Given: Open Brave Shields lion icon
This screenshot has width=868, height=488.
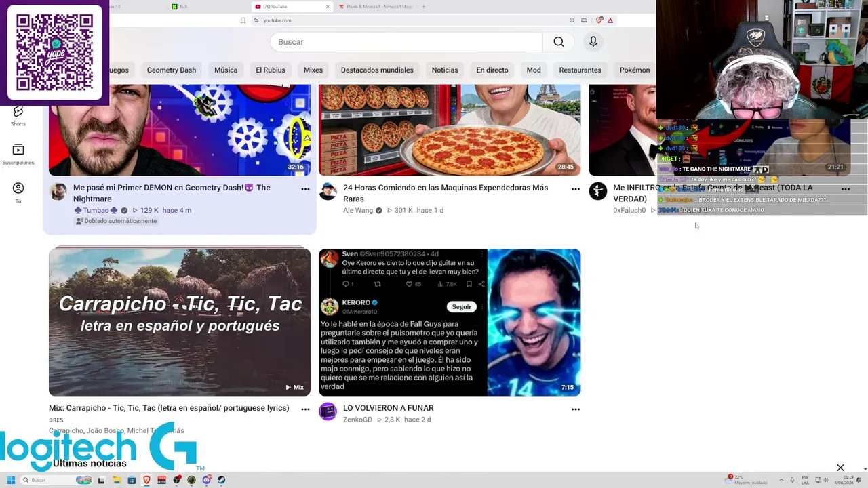Looking at the screenshot, I should [x=599, y=20].
